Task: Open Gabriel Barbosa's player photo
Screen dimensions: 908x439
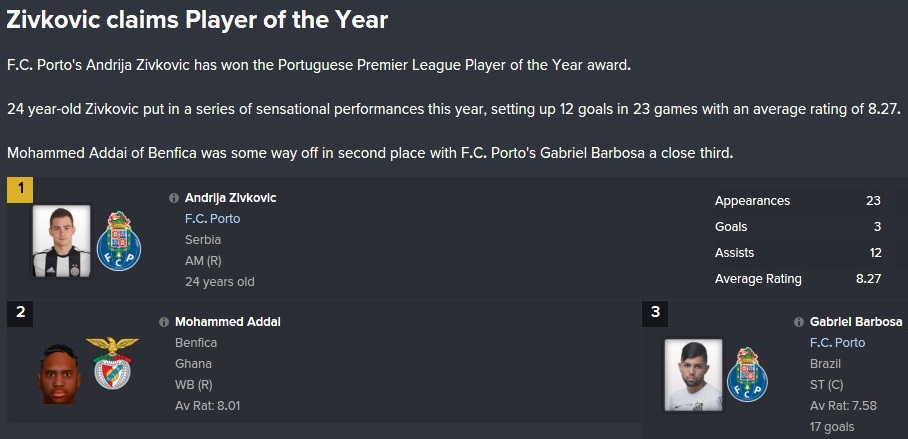Action: pos(694,375)
